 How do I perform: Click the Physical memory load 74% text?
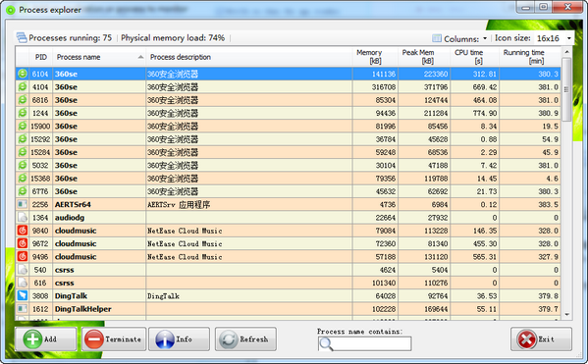[173, 38]
